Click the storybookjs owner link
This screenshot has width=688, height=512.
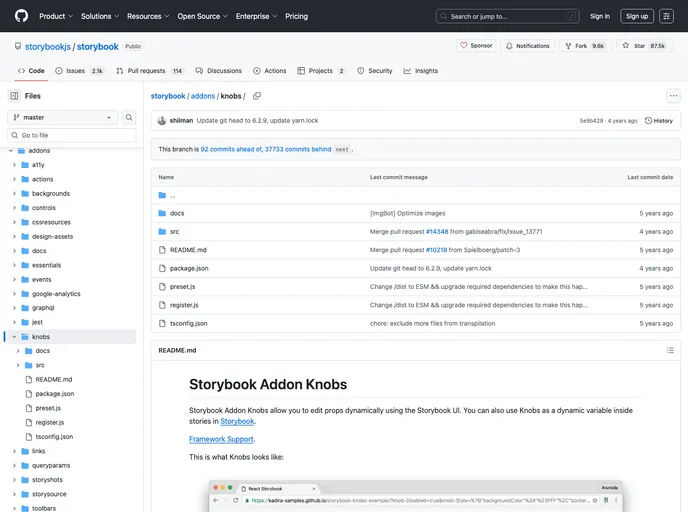pos(47,47)
